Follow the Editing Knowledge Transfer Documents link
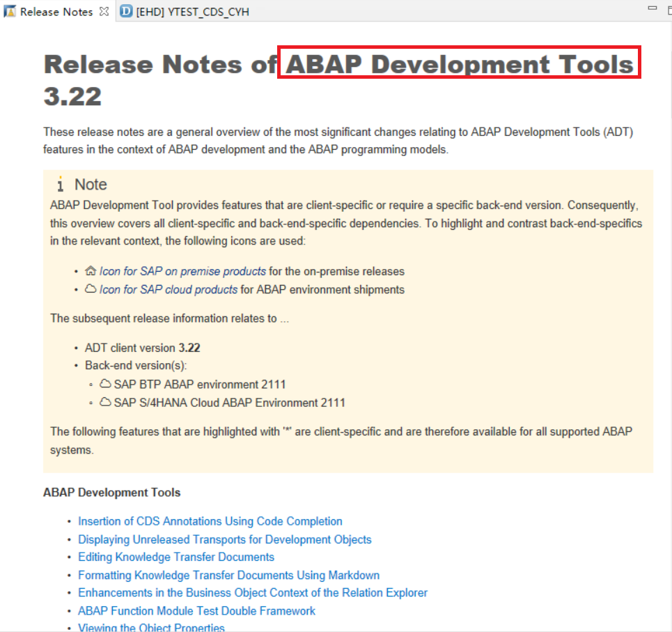 (175, 557)
